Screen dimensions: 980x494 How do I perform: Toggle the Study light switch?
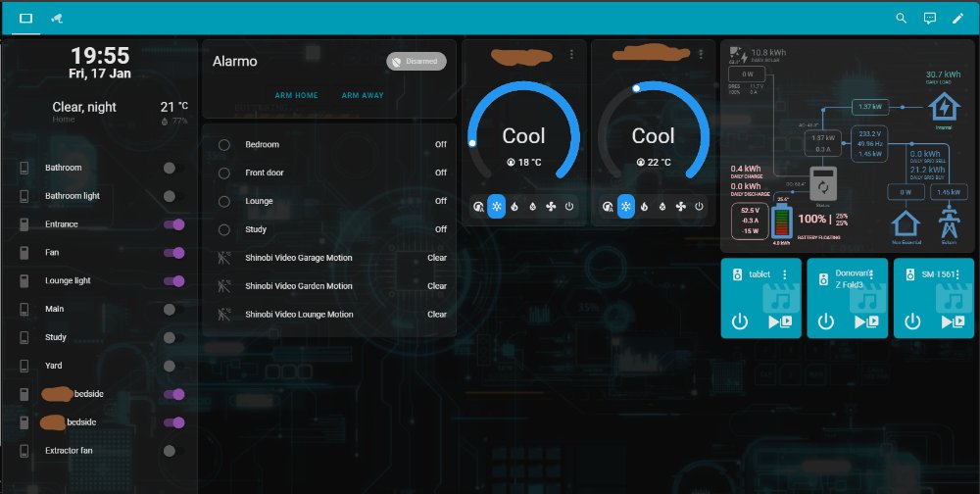pos(173,338)
